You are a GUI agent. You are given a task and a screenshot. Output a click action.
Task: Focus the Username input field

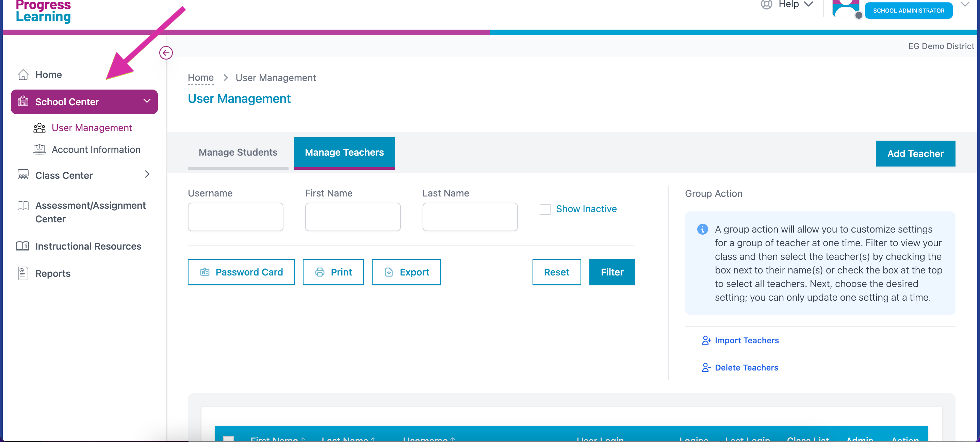click(235, 217)
